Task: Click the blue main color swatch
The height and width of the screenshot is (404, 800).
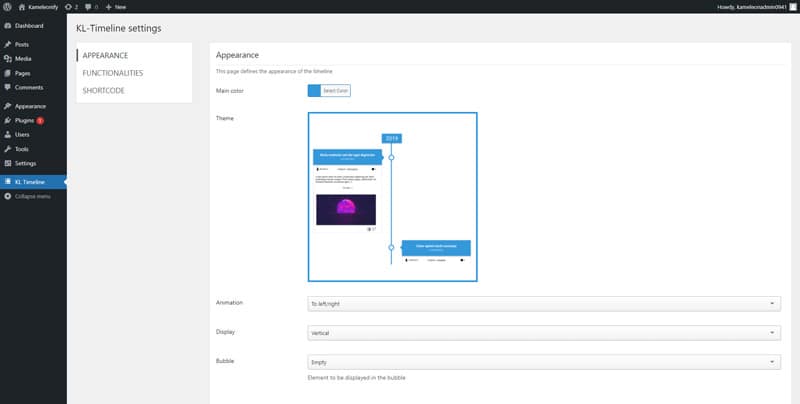Action: click(x=314, y=90)
